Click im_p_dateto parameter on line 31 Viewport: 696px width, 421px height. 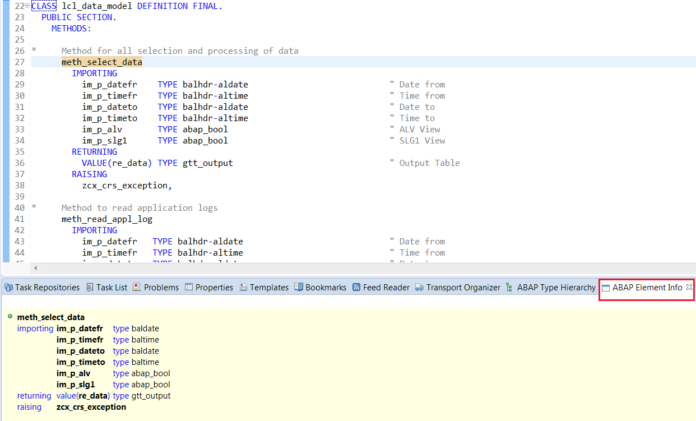(x=110, y=107)
